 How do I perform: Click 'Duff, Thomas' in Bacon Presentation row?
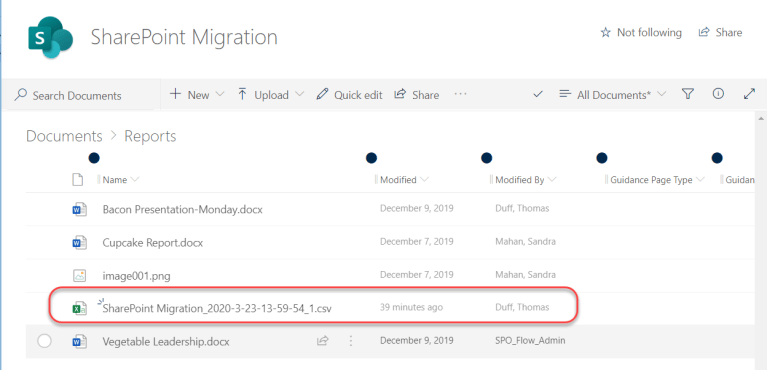pos(522,208)
